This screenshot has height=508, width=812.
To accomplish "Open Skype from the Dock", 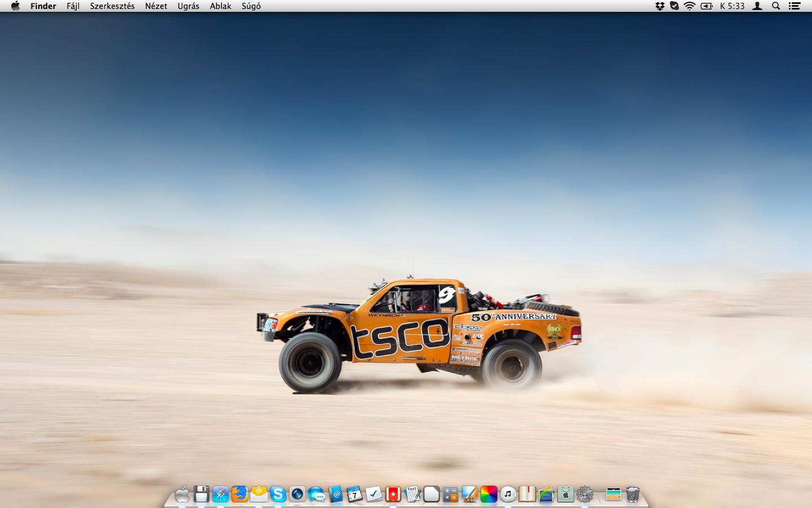I will [x=278, y=494].
